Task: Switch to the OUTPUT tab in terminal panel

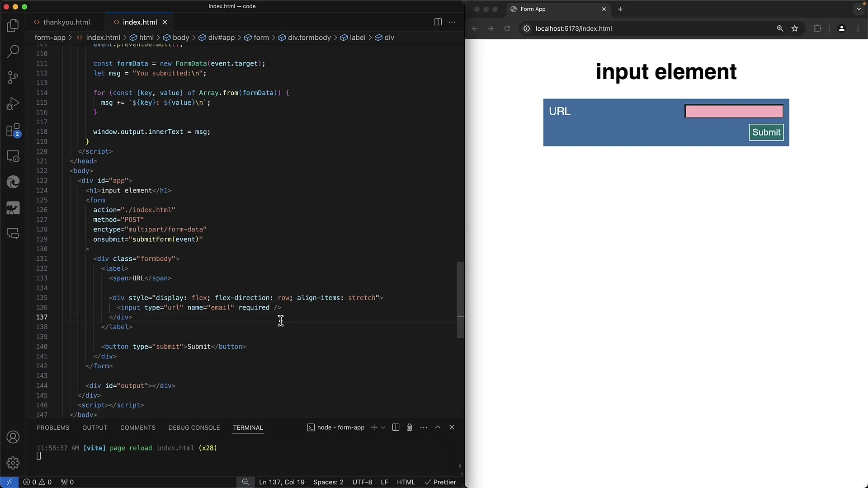Action: click(x=95, y=427)
